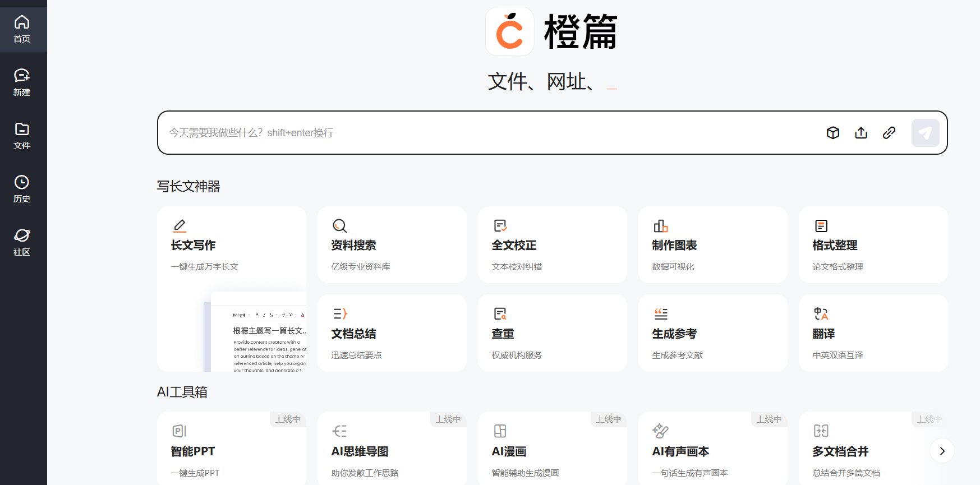This screenshot has width=980, height=485.
Task: Click the search-document icon on 查重 card
Action: (500, 313)
